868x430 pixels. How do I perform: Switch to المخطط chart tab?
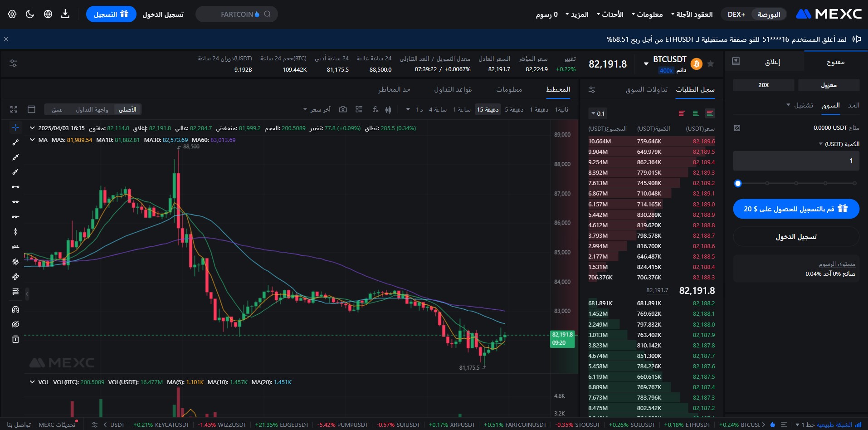pos(558,89)
